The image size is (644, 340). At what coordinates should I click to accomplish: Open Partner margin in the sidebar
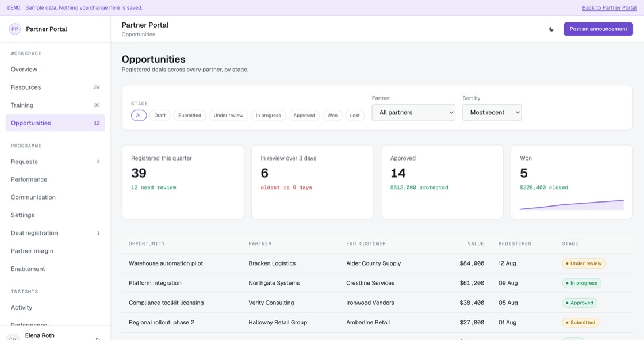tap(55, 251)
